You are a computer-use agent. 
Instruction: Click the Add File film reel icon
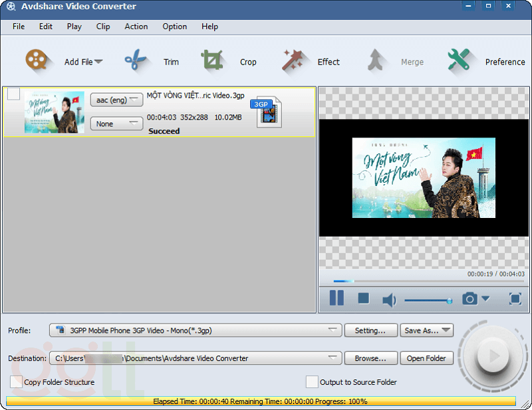coord(39,61)
